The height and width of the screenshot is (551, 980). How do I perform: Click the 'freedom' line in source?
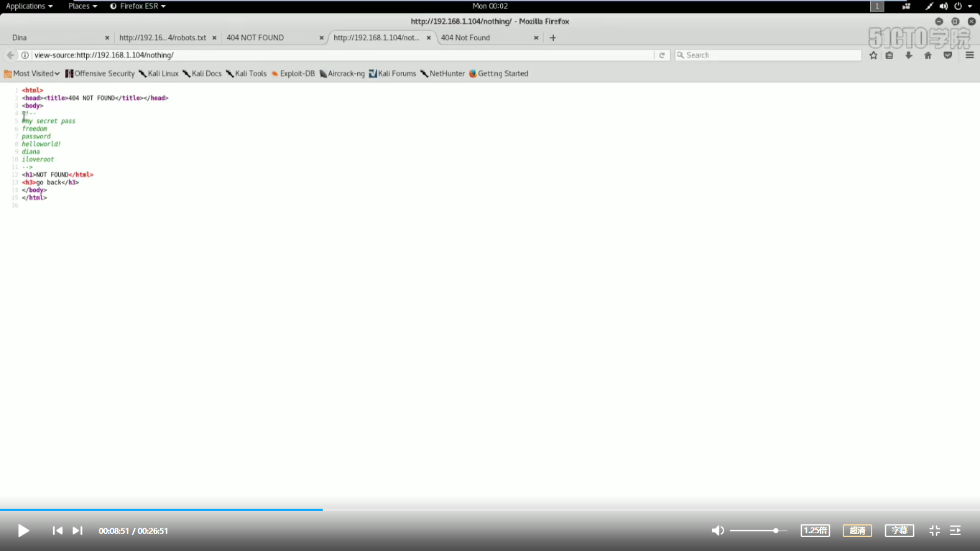pos(34,129)
